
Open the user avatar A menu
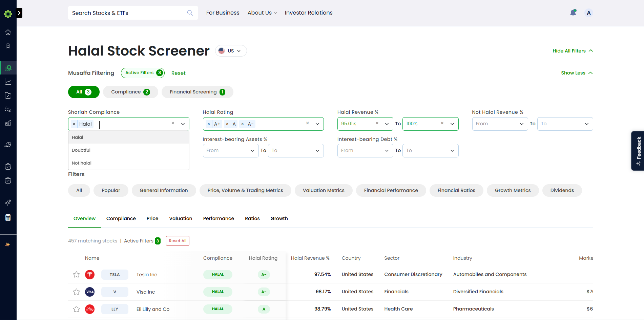[x=589, y=13]
